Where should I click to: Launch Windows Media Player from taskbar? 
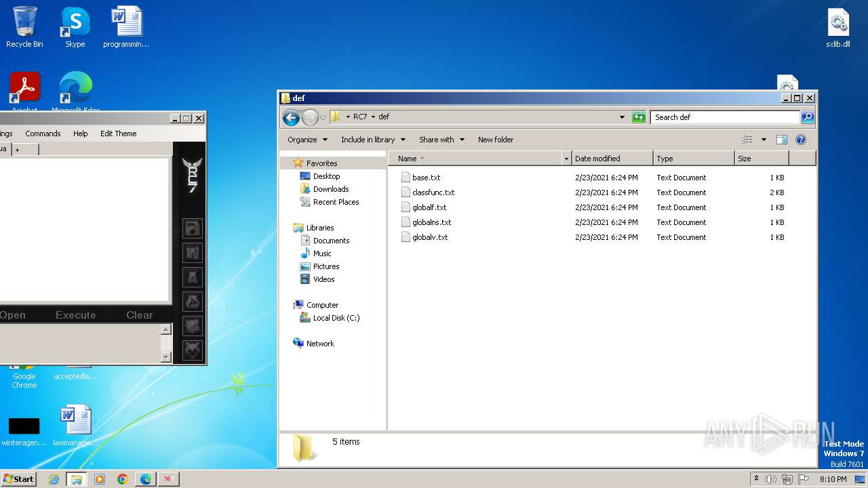pos(100,479)
